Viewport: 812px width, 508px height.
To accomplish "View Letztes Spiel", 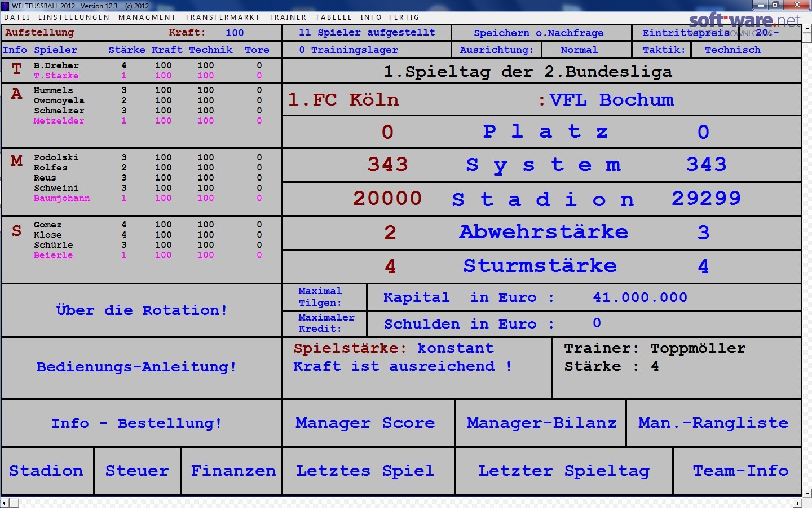I will 368,471.
